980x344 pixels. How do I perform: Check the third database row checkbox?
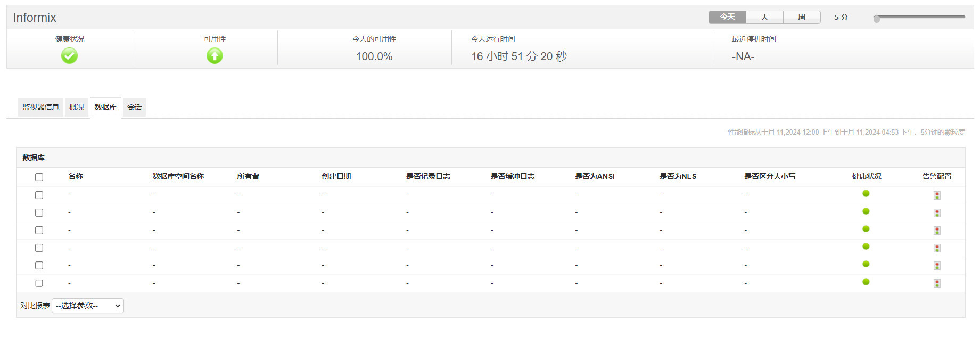(x=39, y=230)
